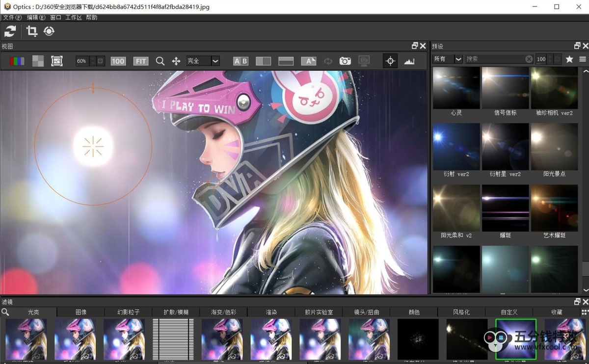Click the presets thumbnail size value 100
Image resolution: width=589 pixels, height=364 pixels.
[541, 59]
